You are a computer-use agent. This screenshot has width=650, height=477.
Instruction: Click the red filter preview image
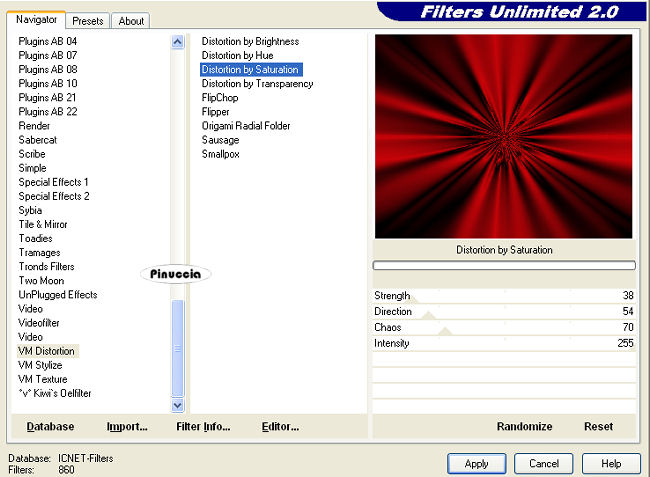click(x=504, y=136)
